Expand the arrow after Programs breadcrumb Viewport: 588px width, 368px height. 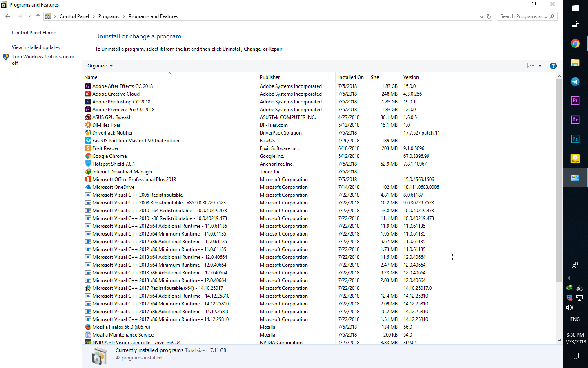tap(124, 16)
